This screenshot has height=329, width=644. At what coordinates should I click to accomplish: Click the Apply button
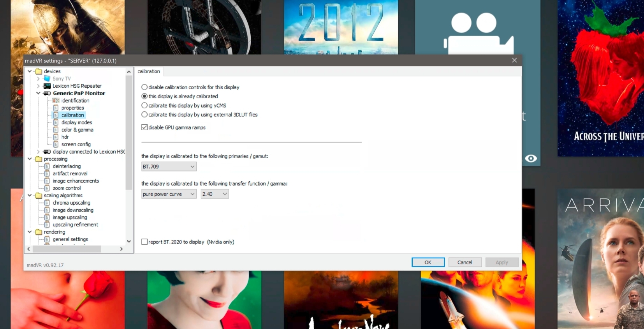tap(502, 262)
